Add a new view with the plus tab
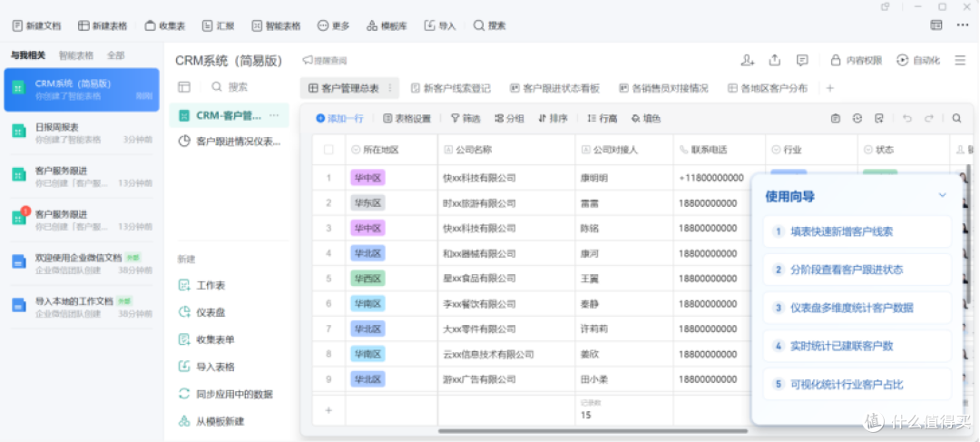The width and height of the screenshot is (980, 442). (830, 88)
